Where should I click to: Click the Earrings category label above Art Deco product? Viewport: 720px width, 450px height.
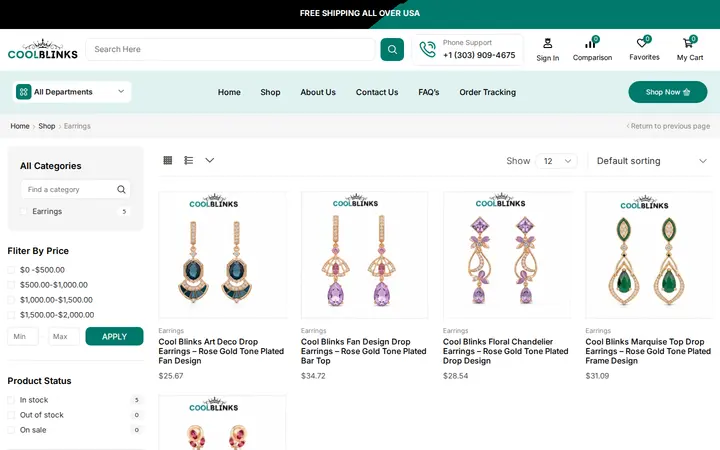(x=171, y=331)
